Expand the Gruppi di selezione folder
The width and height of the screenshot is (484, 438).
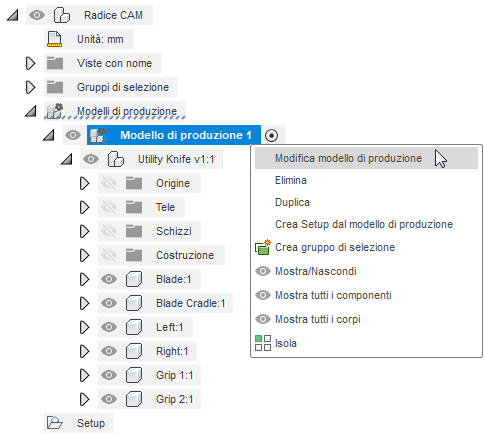coord(30,87)
